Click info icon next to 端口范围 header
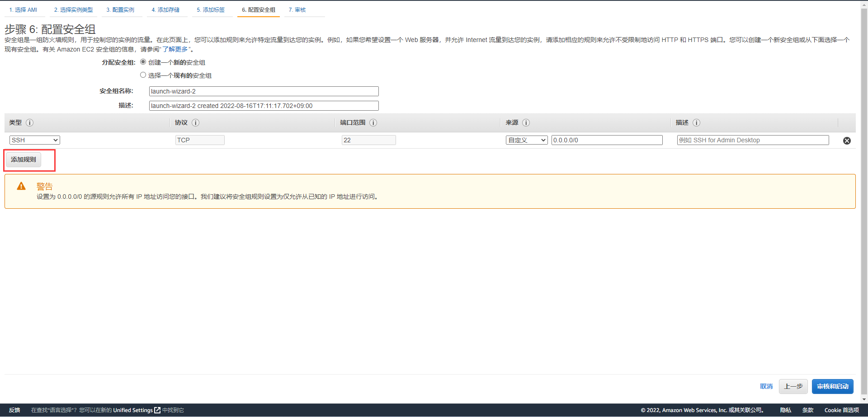 (373, 122)
